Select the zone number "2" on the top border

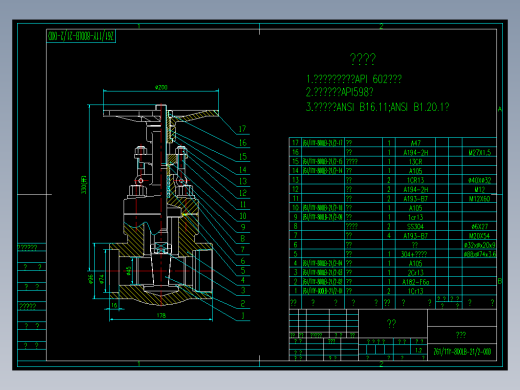381,26
